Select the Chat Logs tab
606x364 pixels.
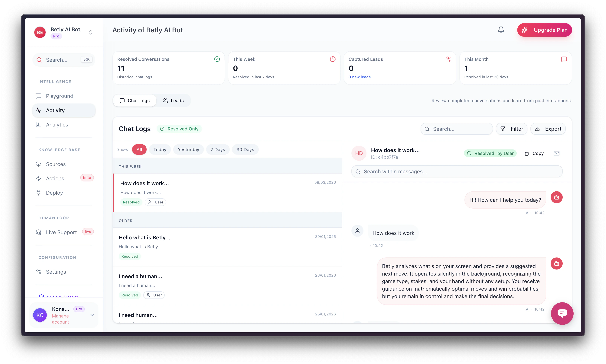pos(134,101)
